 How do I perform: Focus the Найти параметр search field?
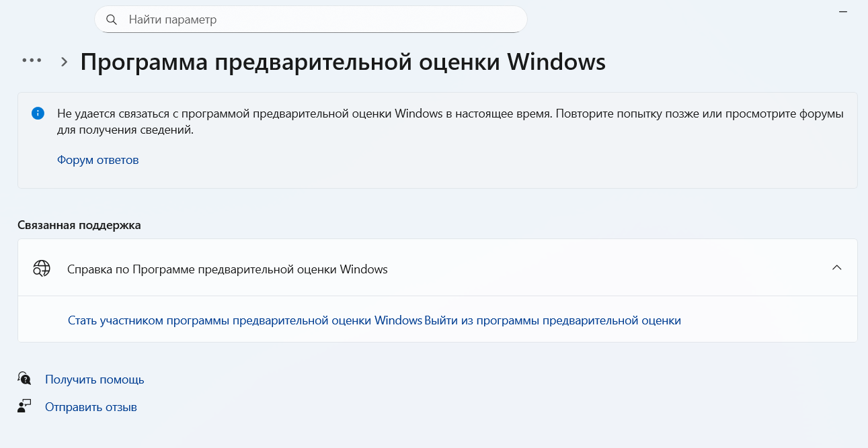pyautogui.click(x=311, y=19)
